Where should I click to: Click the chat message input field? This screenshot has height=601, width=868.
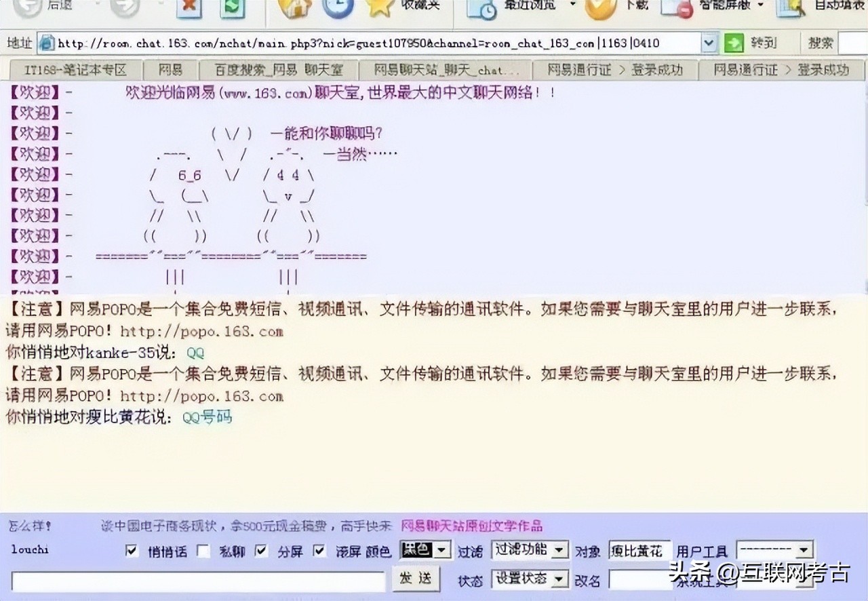click(x=198, y=581)
